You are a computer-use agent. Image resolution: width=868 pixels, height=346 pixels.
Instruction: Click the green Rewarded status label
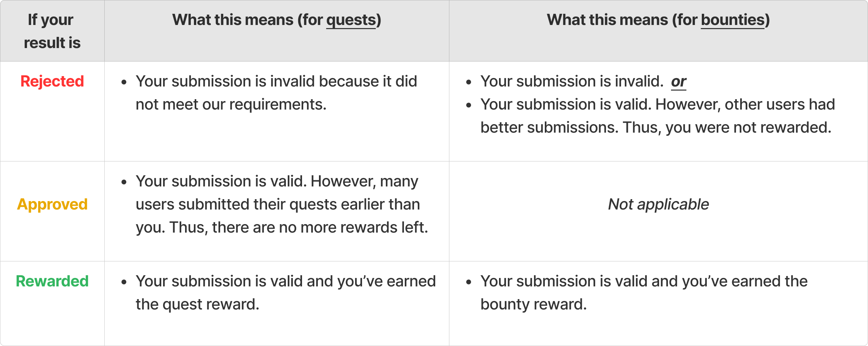coord(52,281)
